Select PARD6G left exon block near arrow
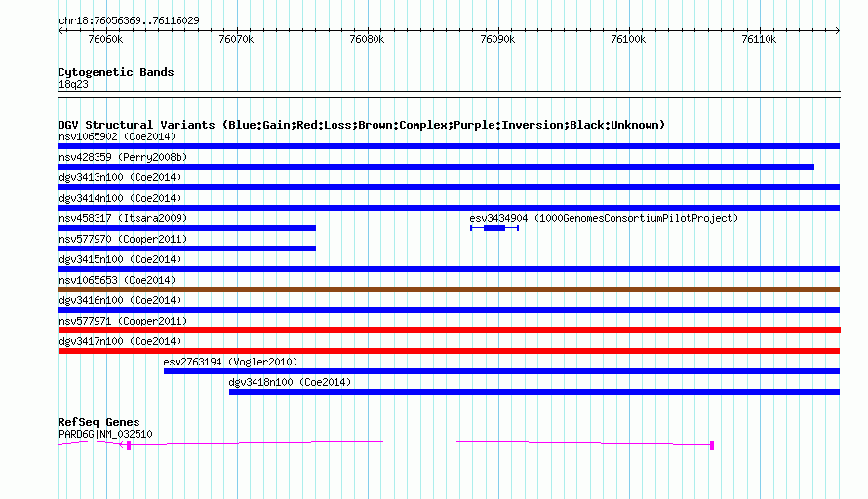The height and width of the screenshot is (499, 868). (x=129, y=445)
